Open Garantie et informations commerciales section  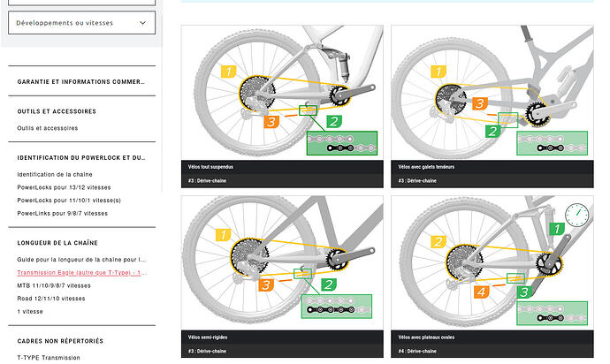coord(81,81)
